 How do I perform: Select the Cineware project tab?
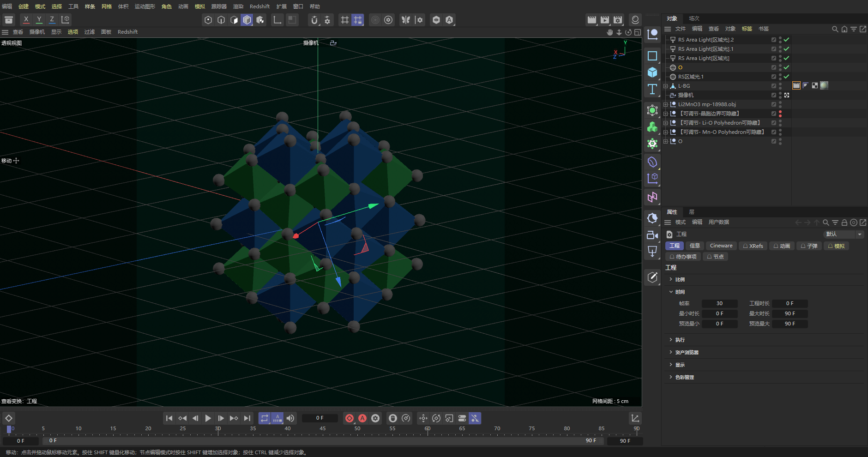coord(721,246)
